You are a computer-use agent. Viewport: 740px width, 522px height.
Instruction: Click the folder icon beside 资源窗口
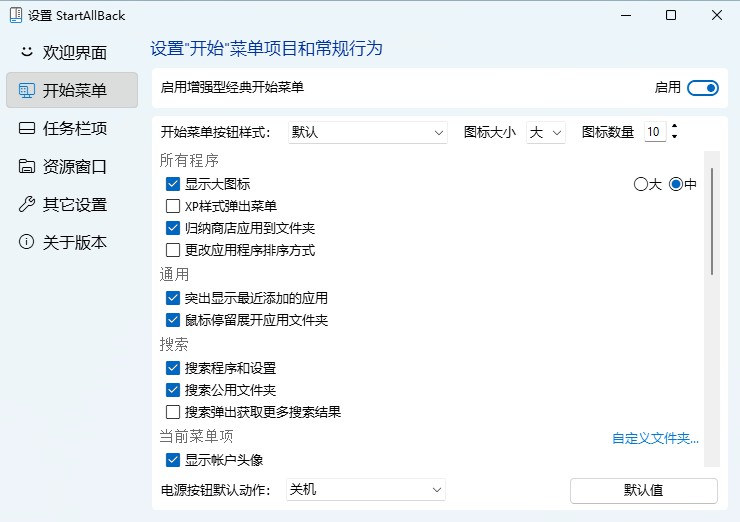click(x=26, y=166)
